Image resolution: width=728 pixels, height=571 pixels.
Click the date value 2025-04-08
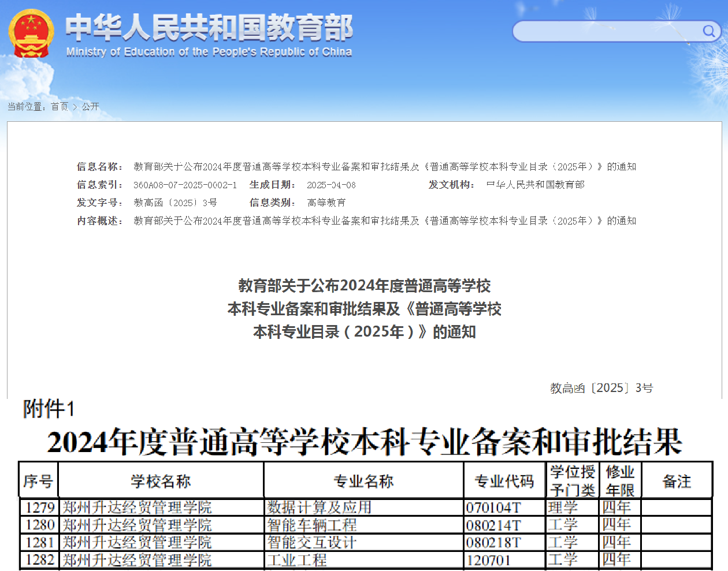pos(331,185)
